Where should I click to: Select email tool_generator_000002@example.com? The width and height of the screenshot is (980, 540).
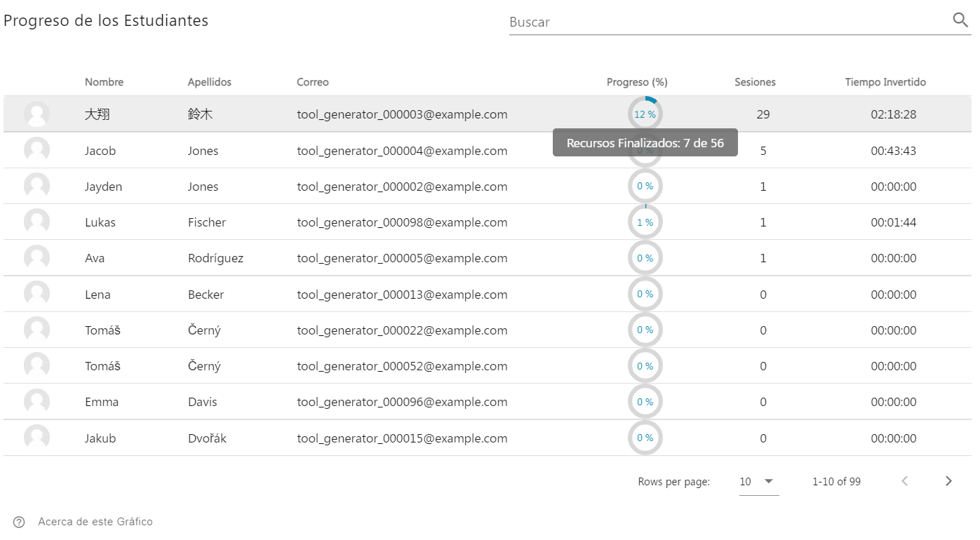point(402,187)
